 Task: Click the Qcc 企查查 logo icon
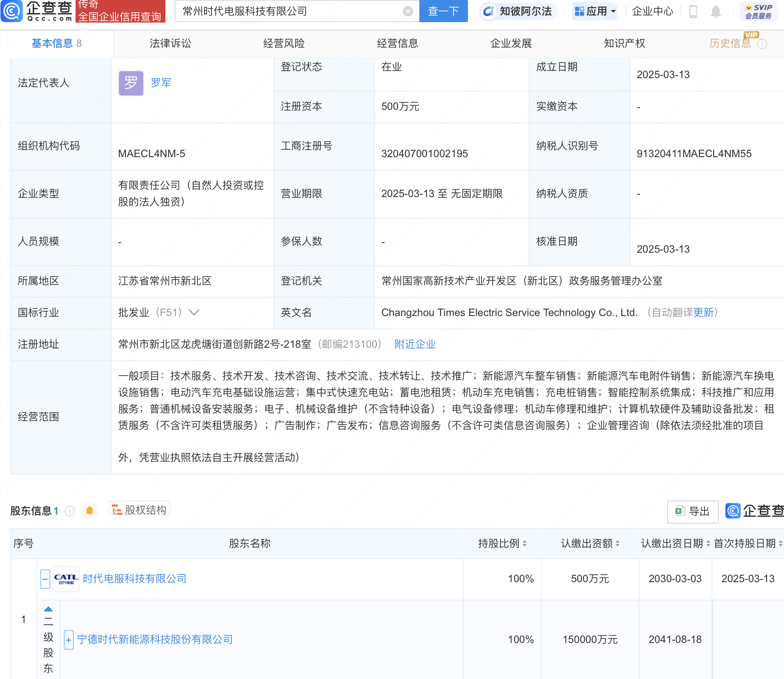(x=11, y=11)
